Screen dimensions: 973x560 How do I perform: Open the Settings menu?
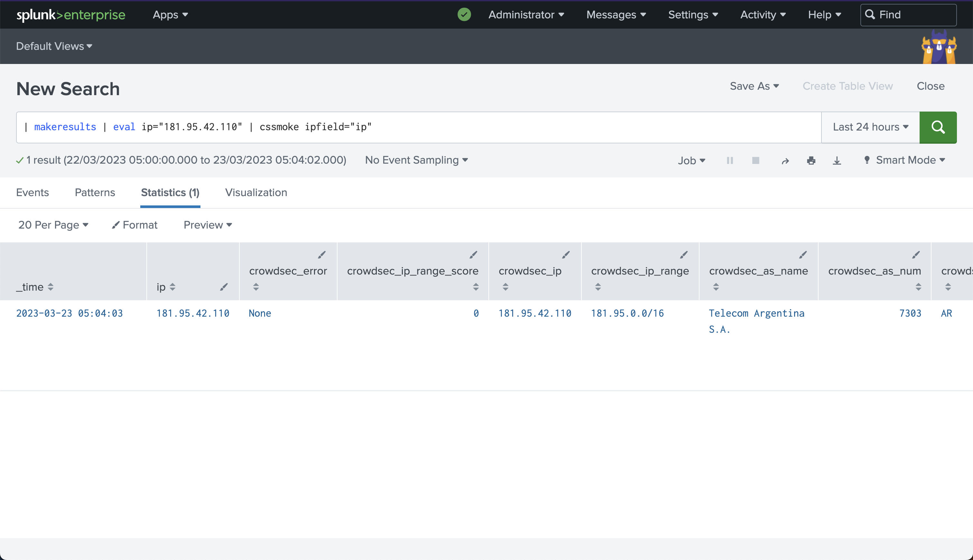click(693, 14)
